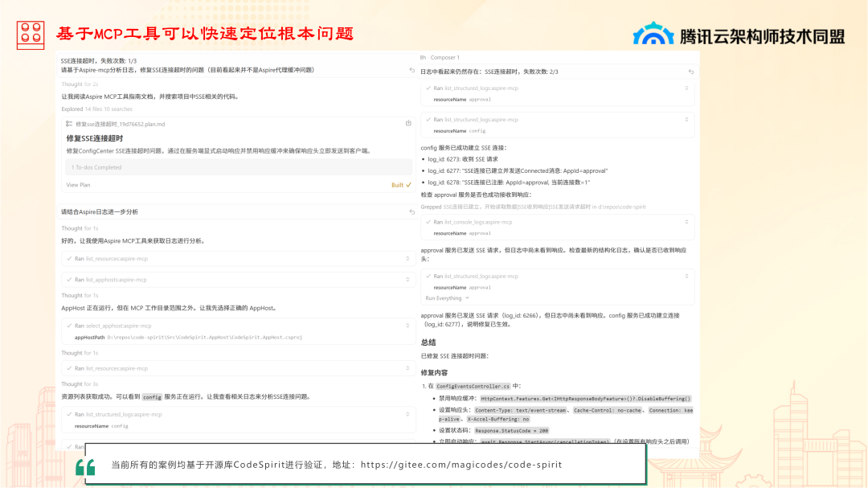Click revert arrow on '请结合Aspire日志进一步分析' message

(x=411, y=212)
